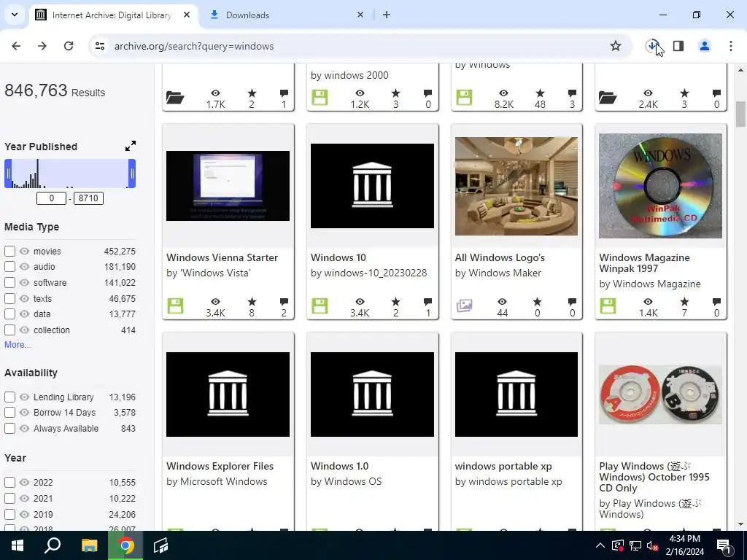The height and width of the screenshot is (560, 747).
Task: Open Chrome tab search dropdown arrow
Action: 15,15
